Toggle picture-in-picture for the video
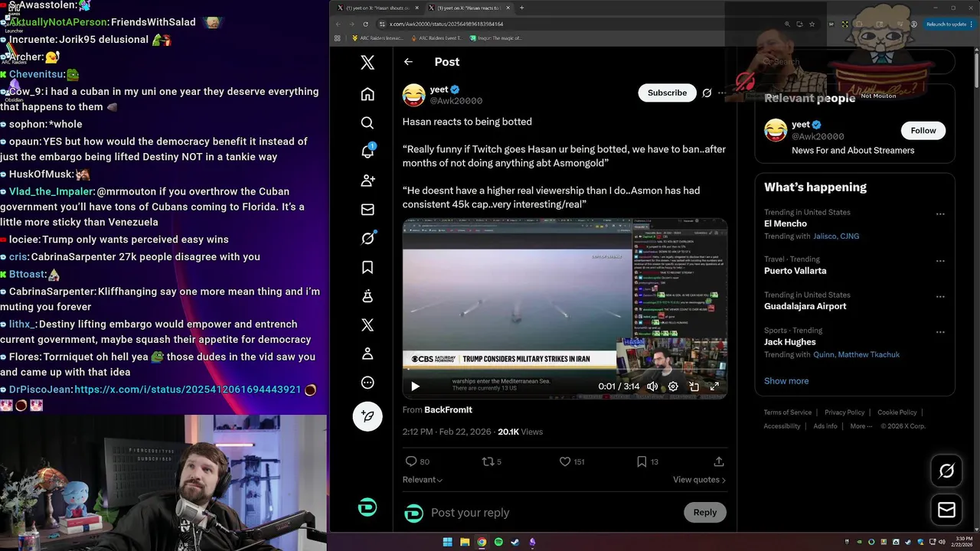 [x=694, y=386]
